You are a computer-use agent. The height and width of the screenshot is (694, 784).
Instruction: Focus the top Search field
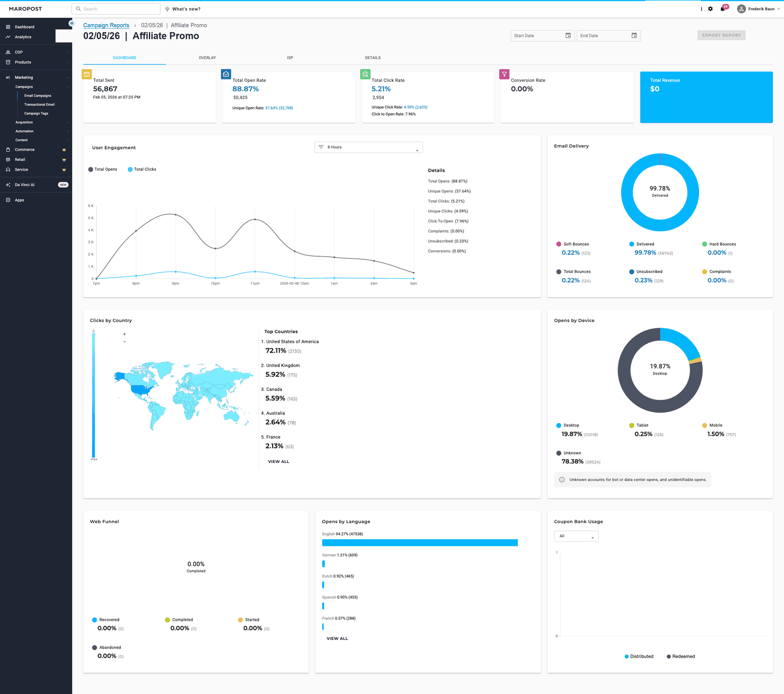116,9
